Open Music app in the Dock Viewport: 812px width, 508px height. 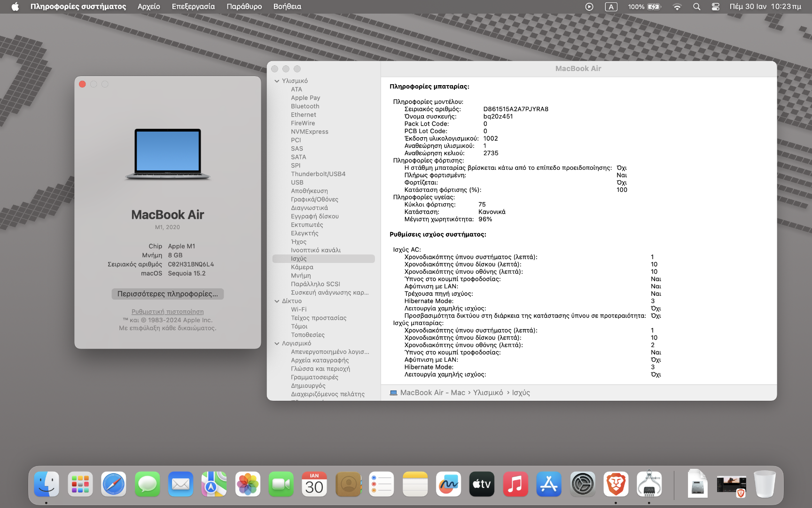click(515, 484)
